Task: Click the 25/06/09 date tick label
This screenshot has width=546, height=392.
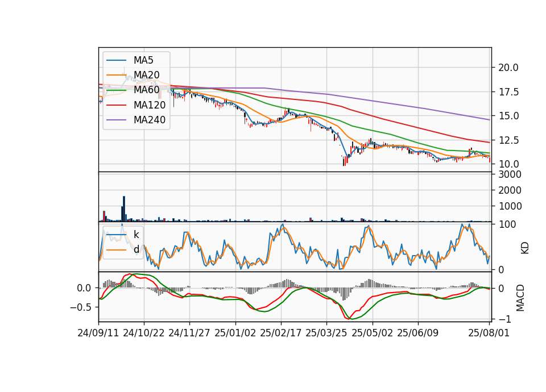Action: click(x=418, y=333)
